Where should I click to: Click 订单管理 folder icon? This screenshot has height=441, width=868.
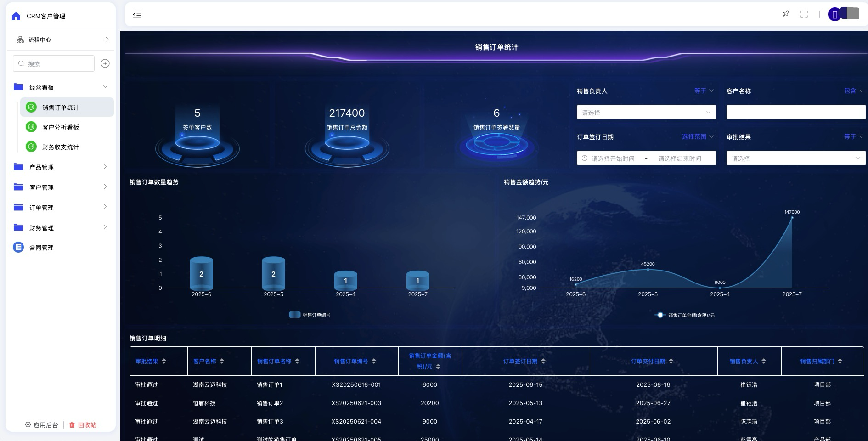click(x=18, y=207)
